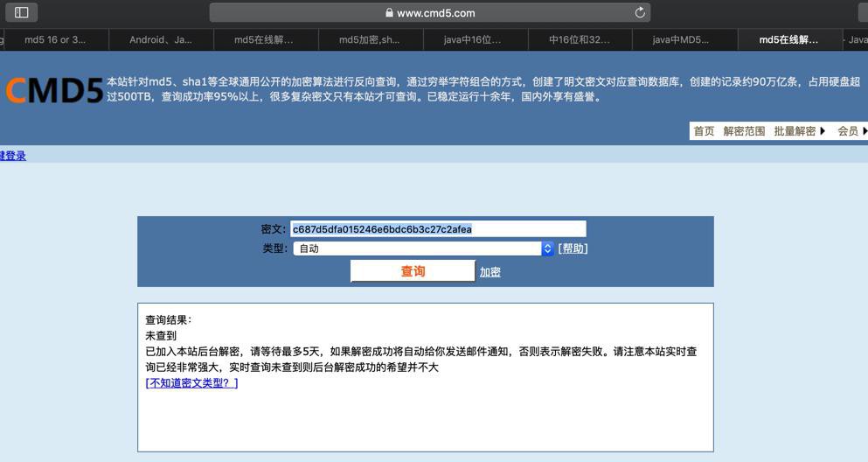Click the 查询 query button
This screenshot has width=868, height=462.
[x=413, y=271]
